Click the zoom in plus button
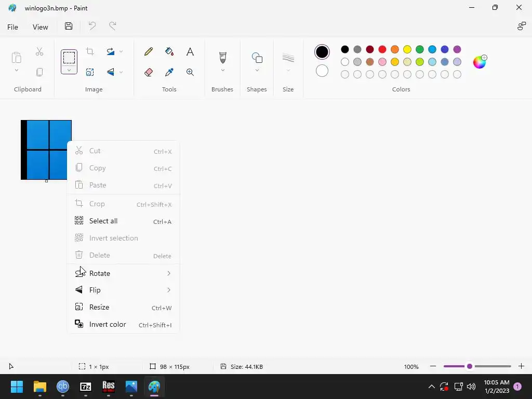 (521, 366)
